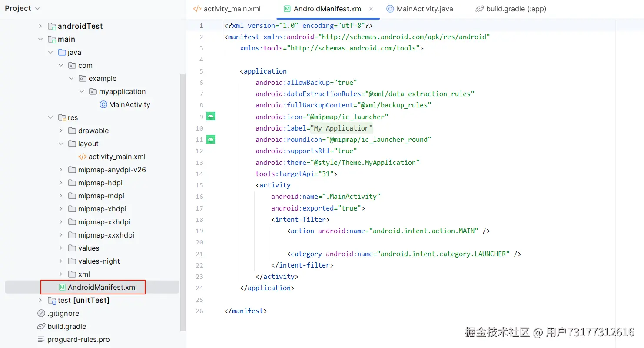Click gutter icon for ic_launcher_round line

(x=211, y=139)
